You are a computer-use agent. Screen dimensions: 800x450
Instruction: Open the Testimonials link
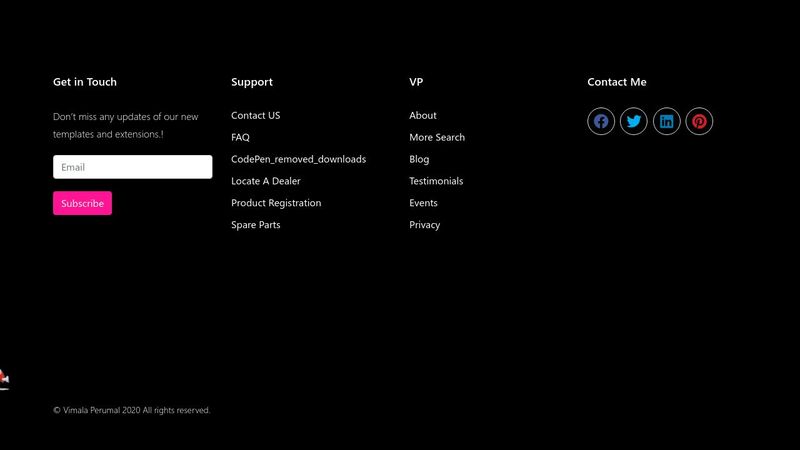[x=436, y=181]
